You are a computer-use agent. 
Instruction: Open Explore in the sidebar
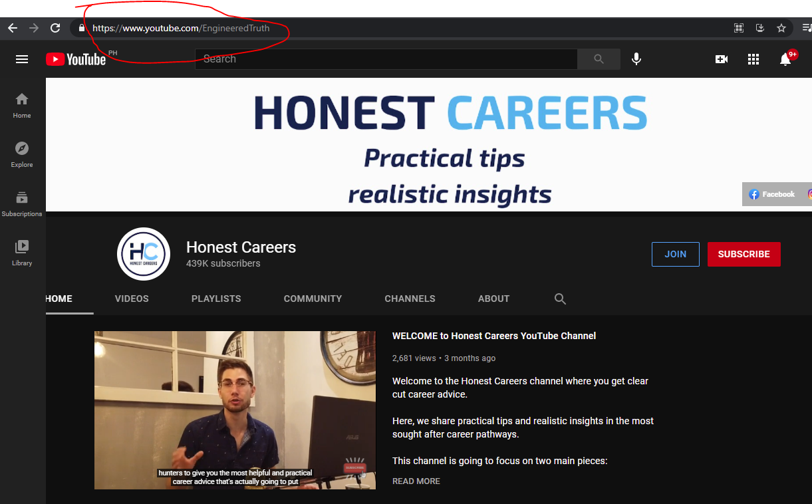tap(22, 154)
